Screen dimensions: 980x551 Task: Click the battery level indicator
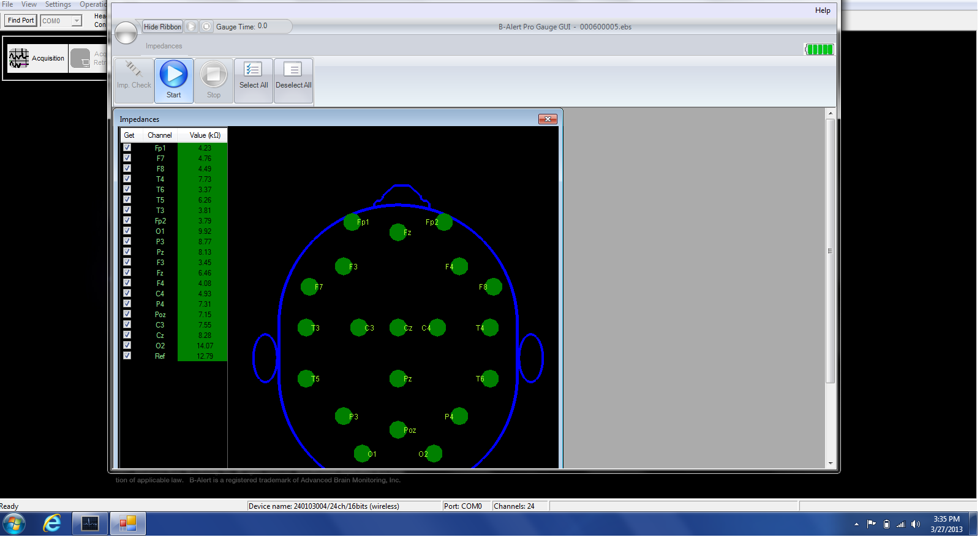point(819,50)
